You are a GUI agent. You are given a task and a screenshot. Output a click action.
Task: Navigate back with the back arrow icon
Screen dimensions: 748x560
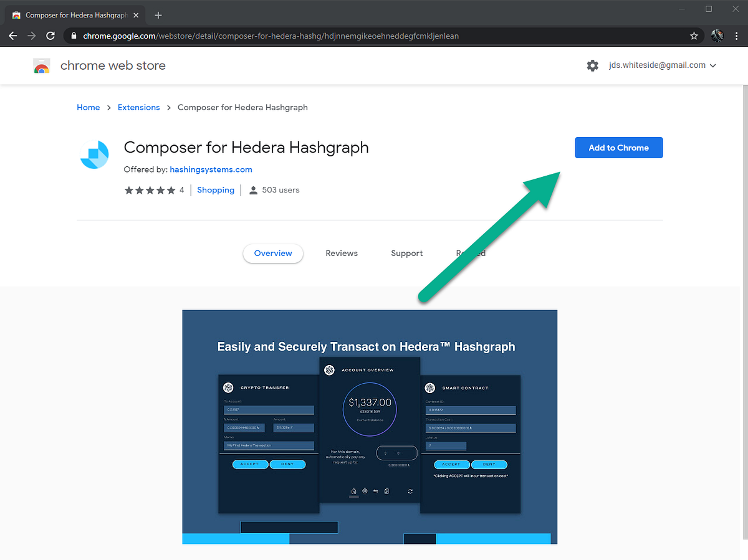[x=12, y=36]
